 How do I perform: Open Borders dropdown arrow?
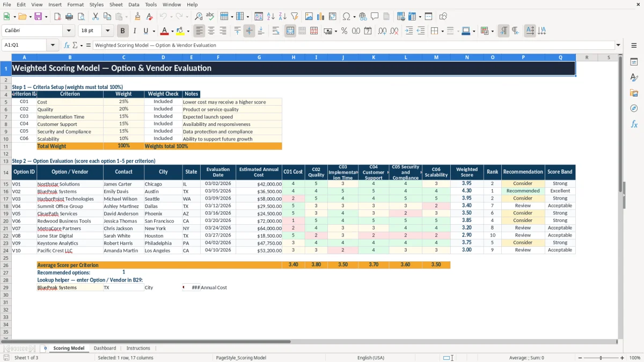[442, 31]
